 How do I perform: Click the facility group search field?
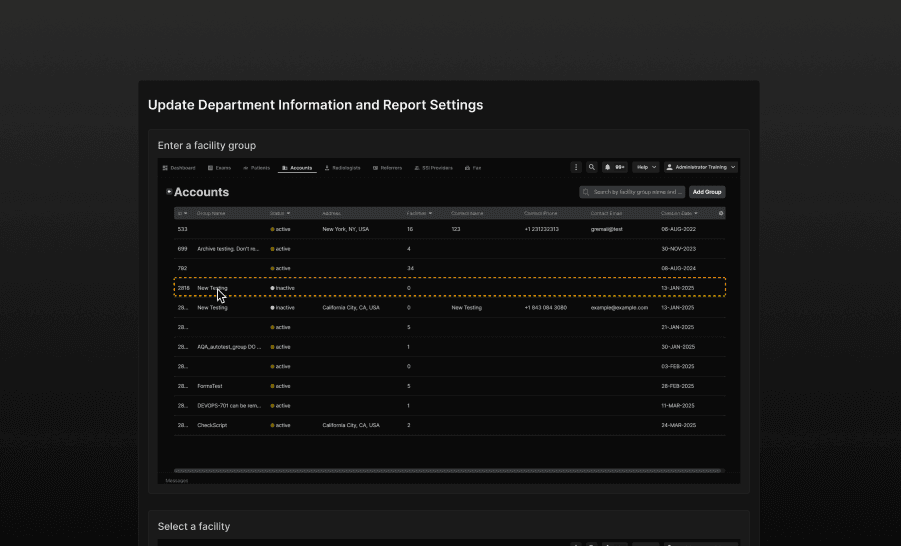(x=632, y=192)
